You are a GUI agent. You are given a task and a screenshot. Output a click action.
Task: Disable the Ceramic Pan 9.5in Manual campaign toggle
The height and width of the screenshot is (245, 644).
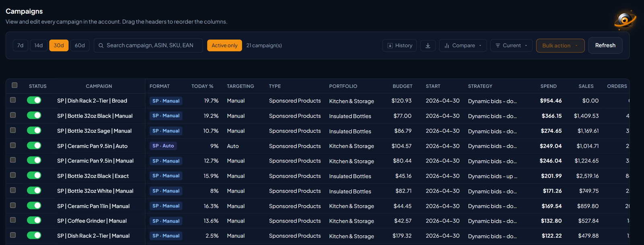point(34,160)
